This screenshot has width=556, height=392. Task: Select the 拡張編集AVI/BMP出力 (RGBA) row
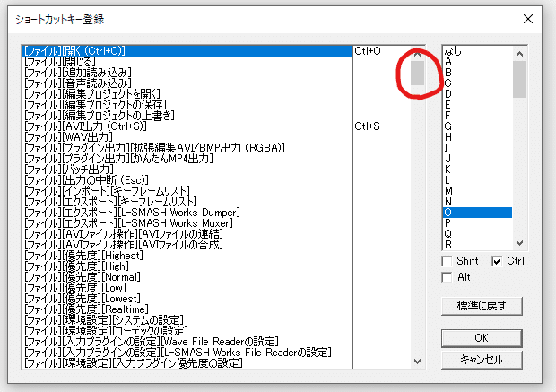tap(187, 148)
